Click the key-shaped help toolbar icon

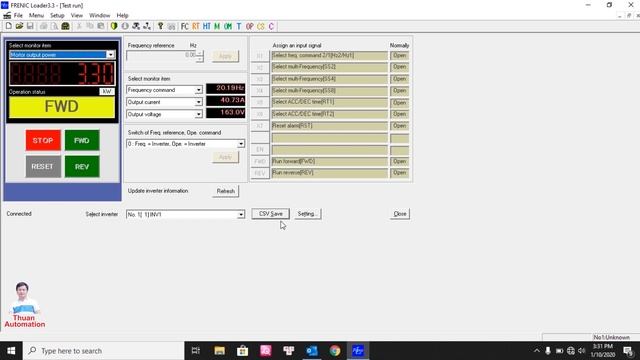click(160, 26)
